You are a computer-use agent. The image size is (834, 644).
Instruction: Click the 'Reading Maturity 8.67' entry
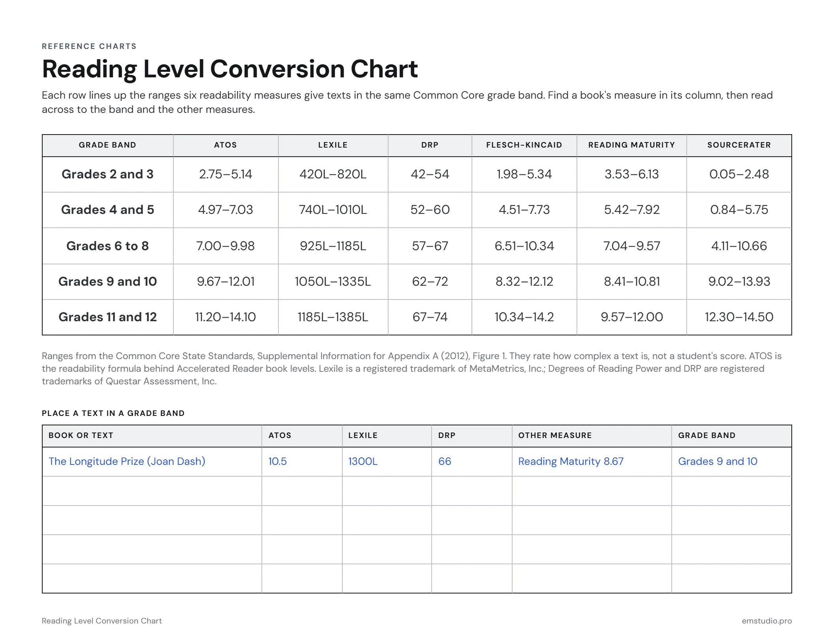[x=571, y=461]
